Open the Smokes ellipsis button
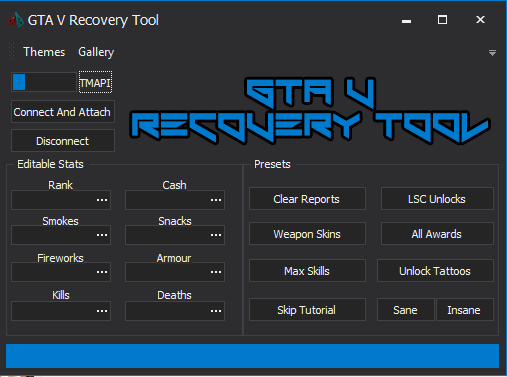 102,235
